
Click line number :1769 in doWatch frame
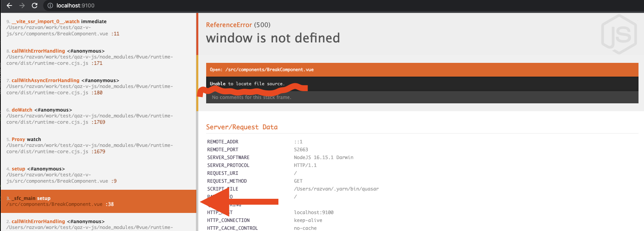pos(98,122)
